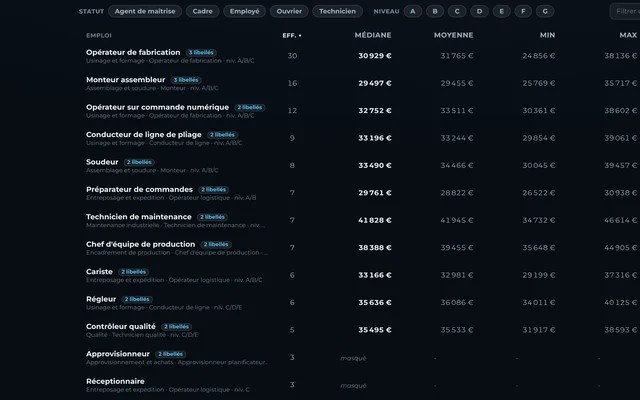Click median value 30 929 €

pyautogui.click(x=375, y=56)
